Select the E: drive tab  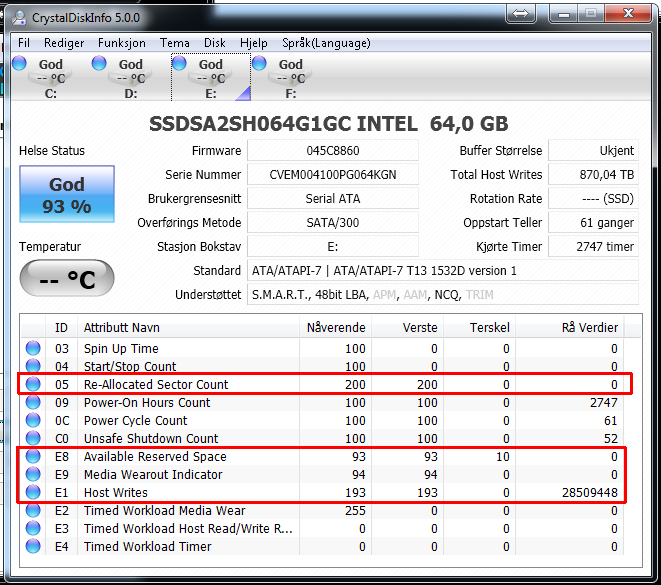coord(211,78)
